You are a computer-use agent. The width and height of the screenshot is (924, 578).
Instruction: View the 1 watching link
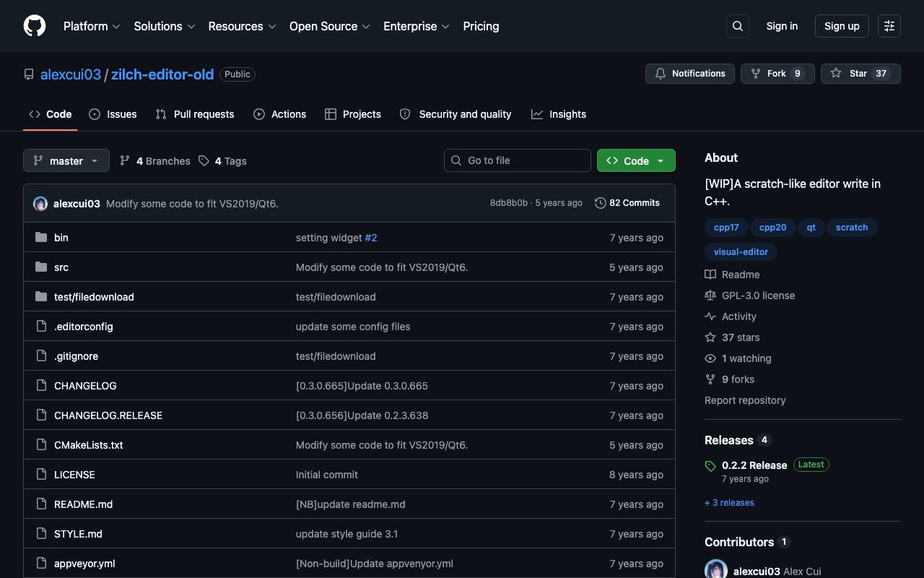click(738, 358)
